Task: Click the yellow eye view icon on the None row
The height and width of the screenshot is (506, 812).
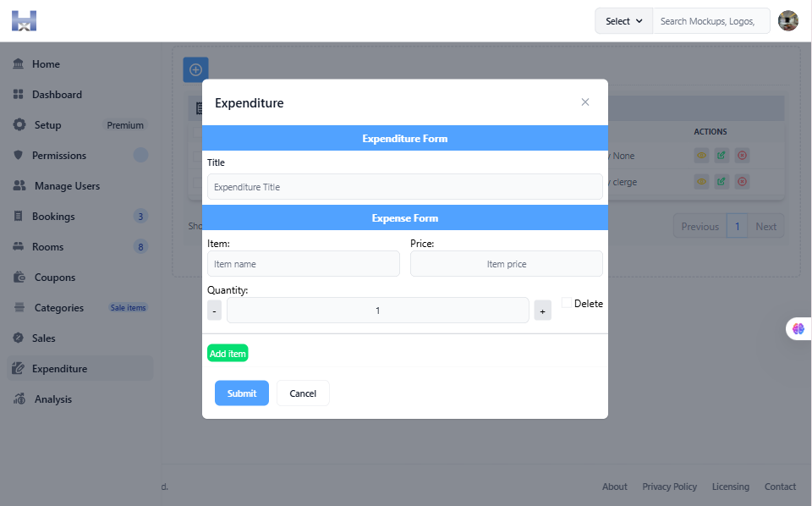Action: tap(701, 155)
